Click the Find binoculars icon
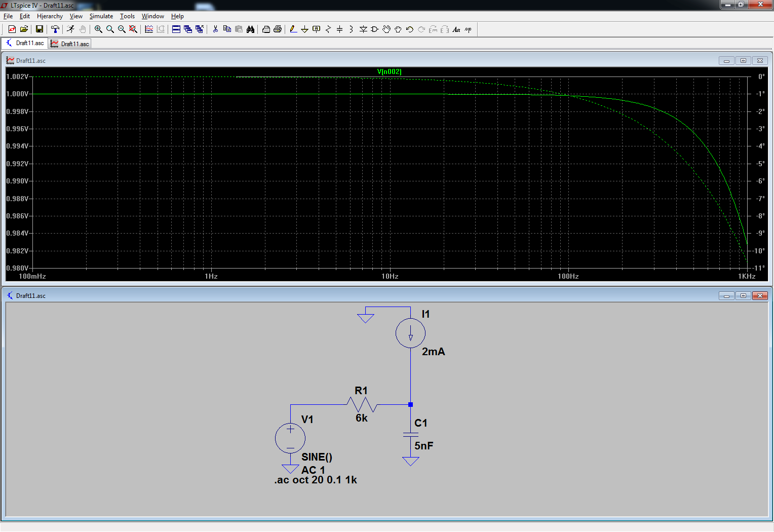 [250, 29]
